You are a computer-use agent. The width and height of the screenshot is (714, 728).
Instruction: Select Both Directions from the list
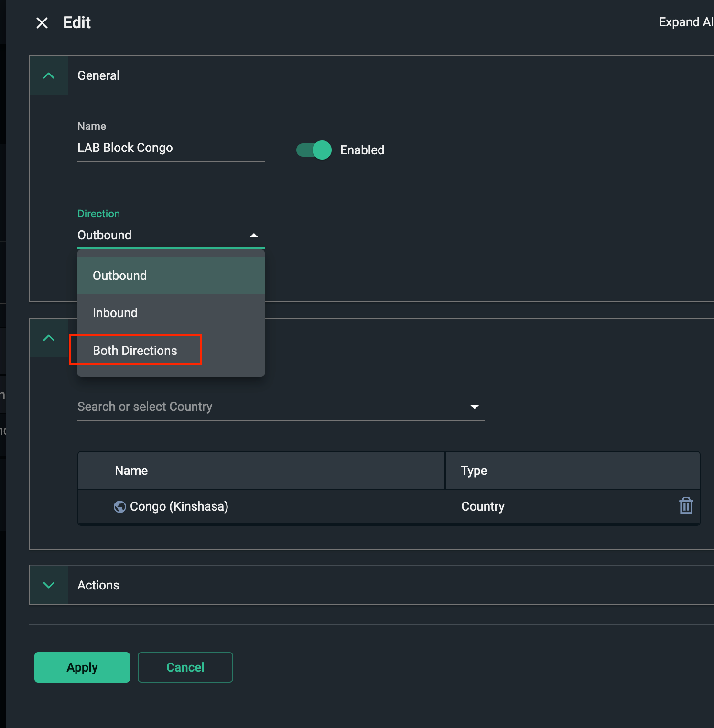[x=135, y=350]
